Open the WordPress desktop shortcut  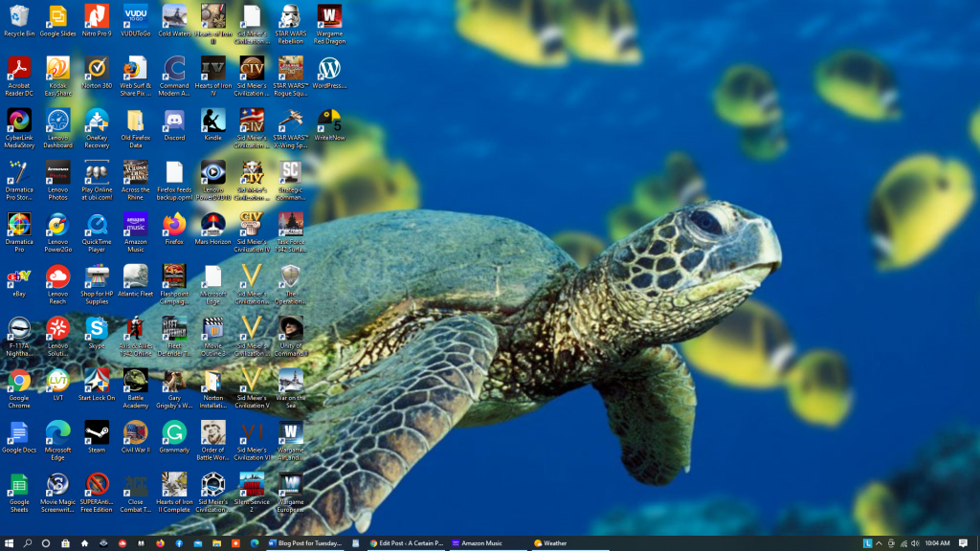click(329, 69)
